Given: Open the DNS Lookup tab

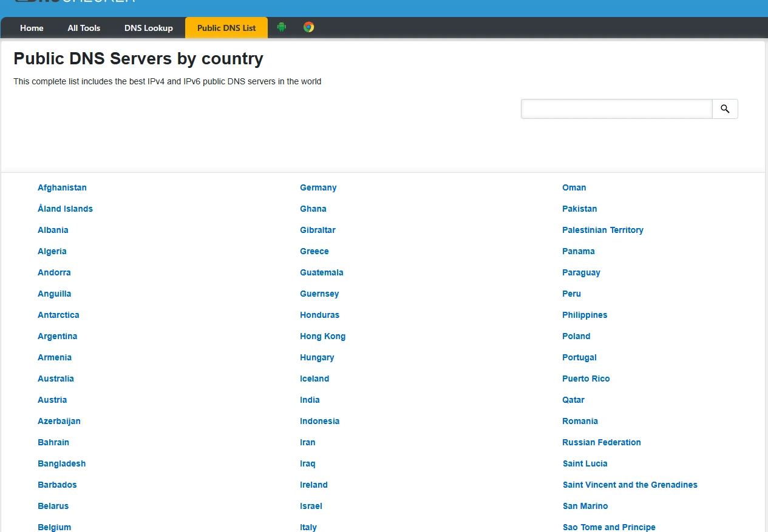Looking at the screenshot, I should click(148, 28).
